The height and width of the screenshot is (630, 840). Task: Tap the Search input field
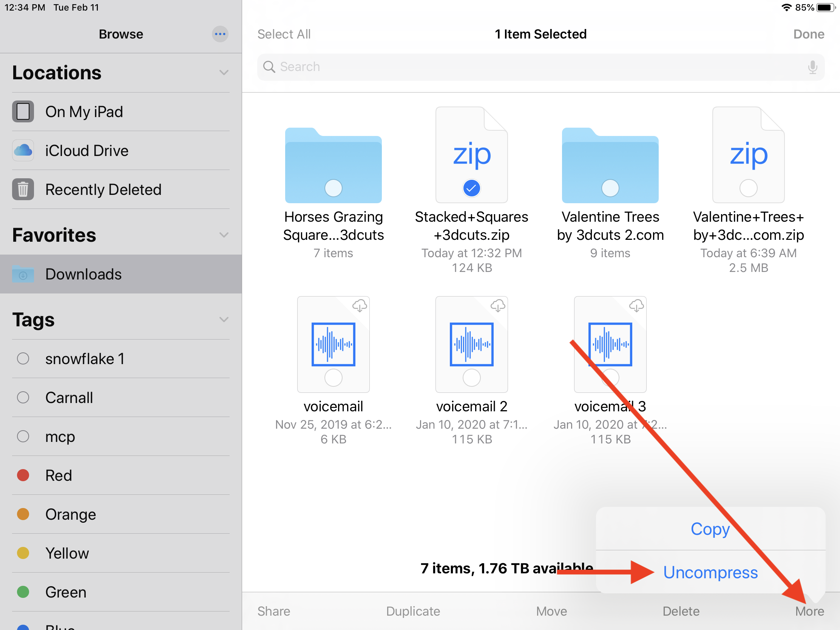(532, 67)
